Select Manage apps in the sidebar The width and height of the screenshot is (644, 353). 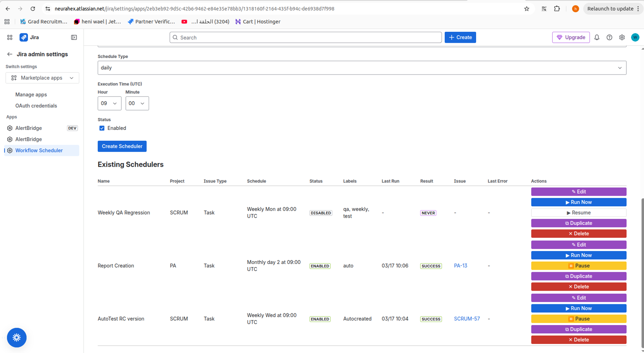coord(31,95)
